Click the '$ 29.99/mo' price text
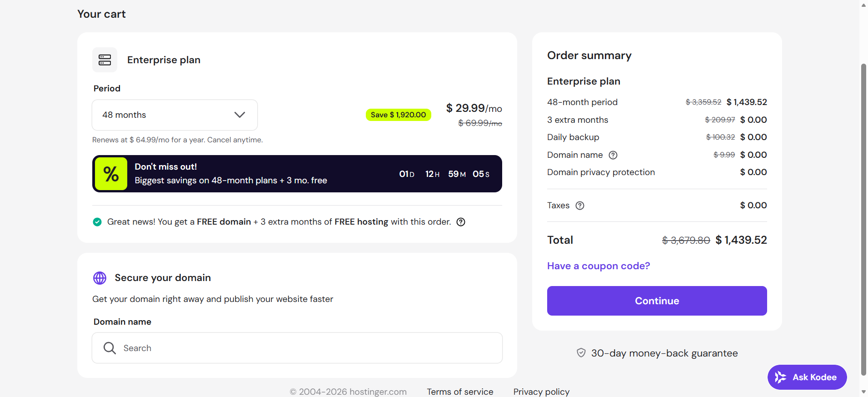868x397 pixels. [x=474, y=108]
